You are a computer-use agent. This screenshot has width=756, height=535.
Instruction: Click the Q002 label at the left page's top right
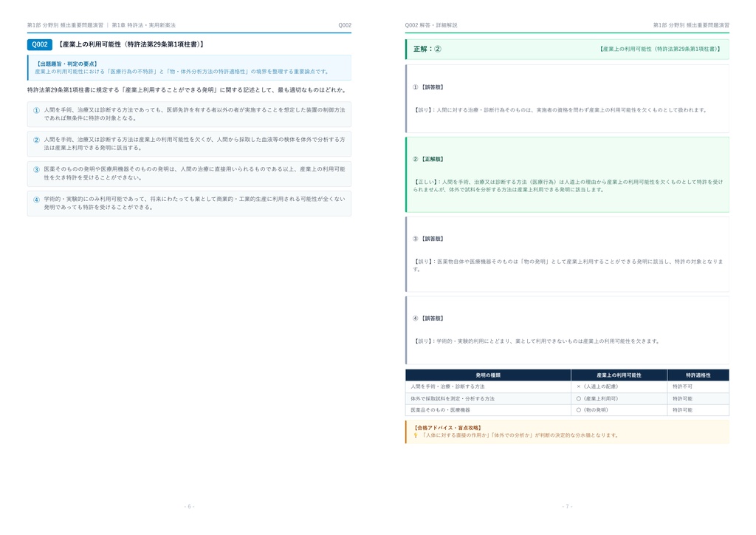[x=345, y=25]
